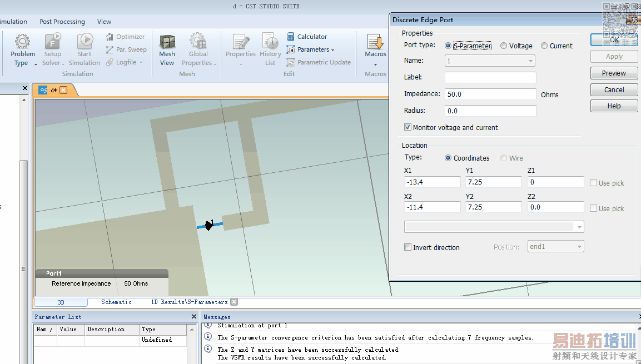This screenshot has height=364, width=641.
Task: Cancel the Discrete Edge Port dialog
Action: [x=614, y=89]
